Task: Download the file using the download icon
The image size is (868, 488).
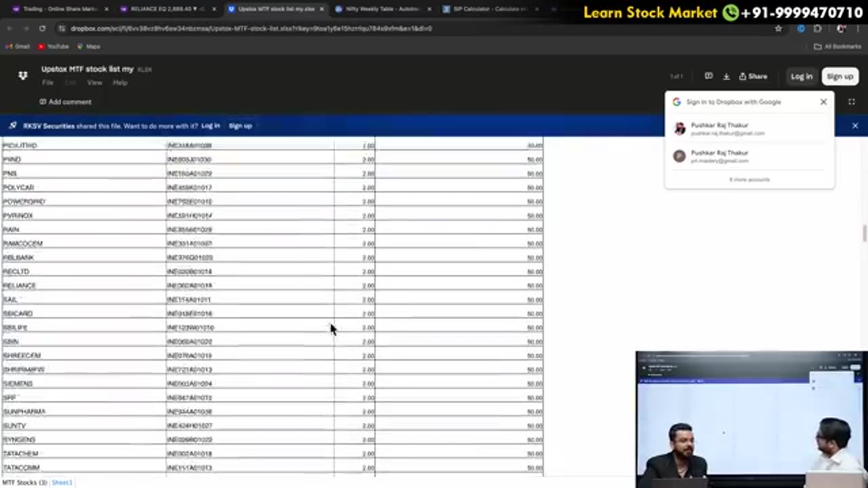Action: tap(726, 77)
